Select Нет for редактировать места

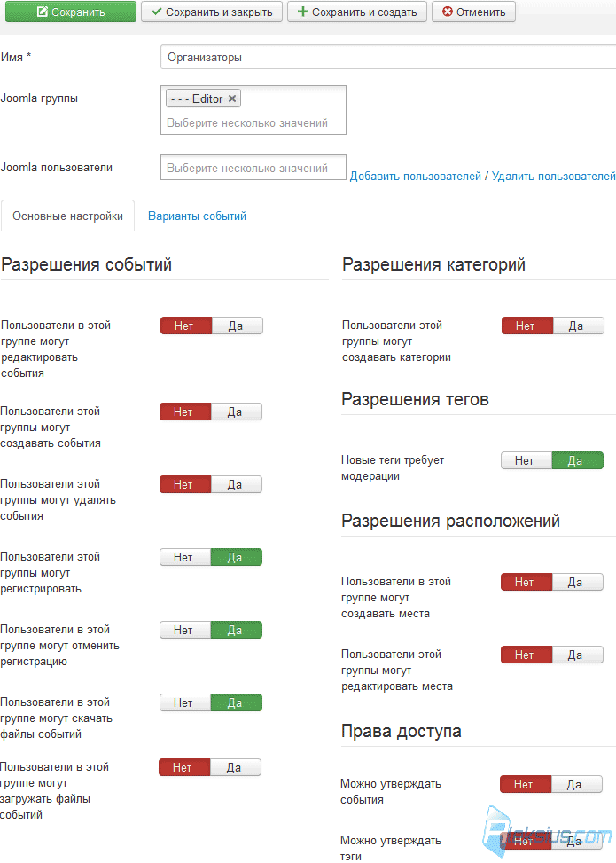pos(526,655)
